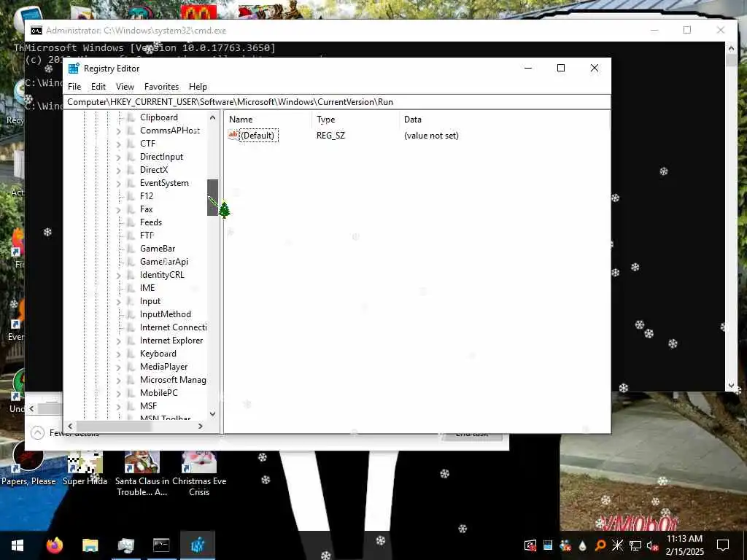Click the cmd.exe window title icon
747x560 pixels.
36,31
